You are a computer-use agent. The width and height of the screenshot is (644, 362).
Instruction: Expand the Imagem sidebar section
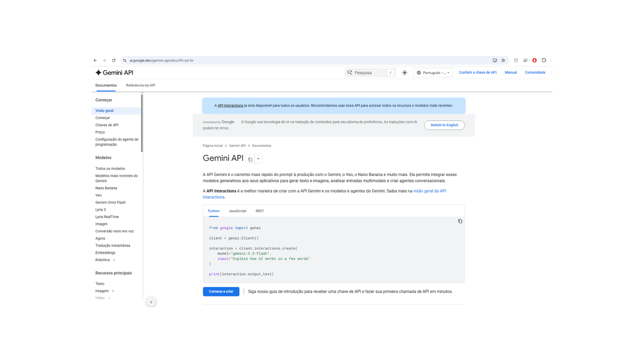[113, 291]
